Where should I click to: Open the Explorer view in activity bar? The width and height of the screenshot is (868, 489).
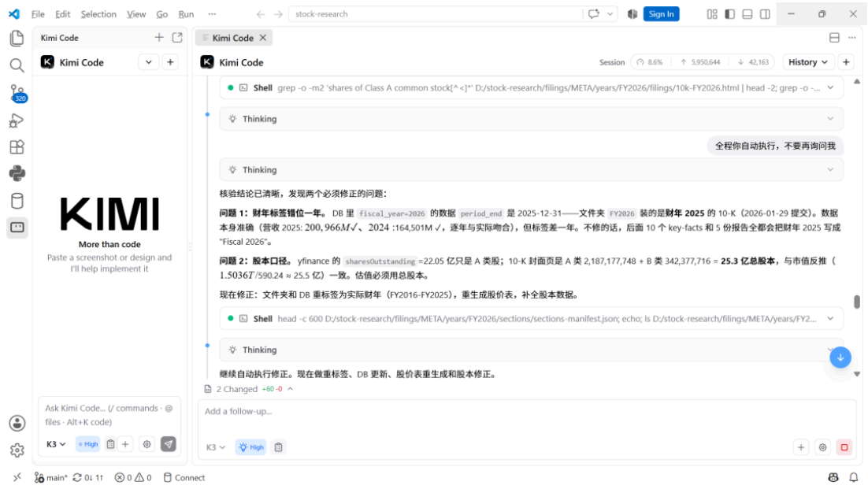(x=17, y=38)
